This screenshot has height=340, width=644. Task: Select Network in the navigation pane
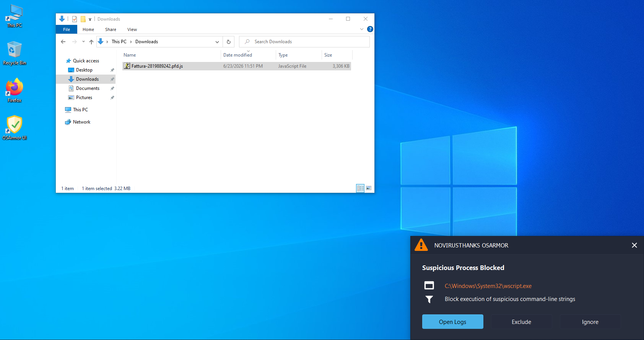click(x=81, y=122)
